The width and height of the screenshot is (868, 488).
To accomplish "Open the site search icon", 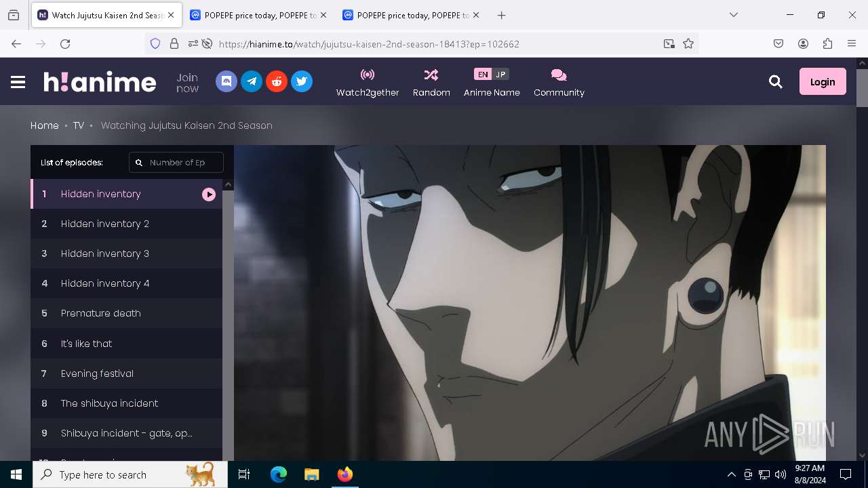I will (776, 82).
